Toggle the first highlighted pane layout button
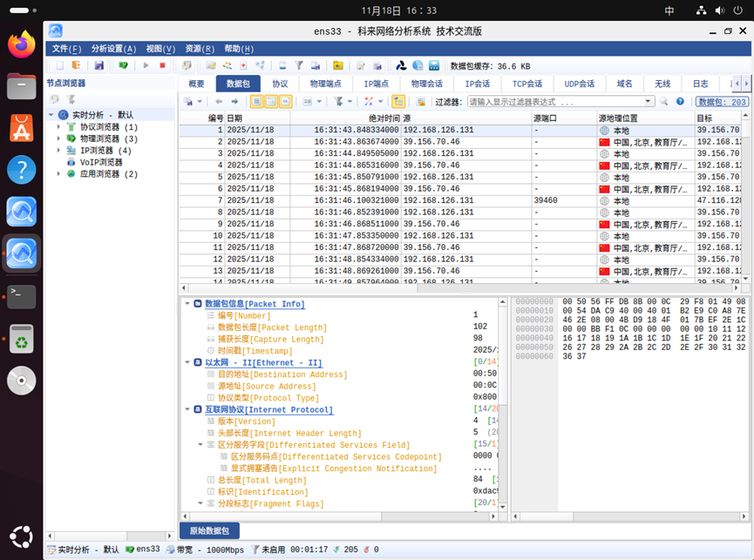Viewport: 754px width, 560px height. 255,102
